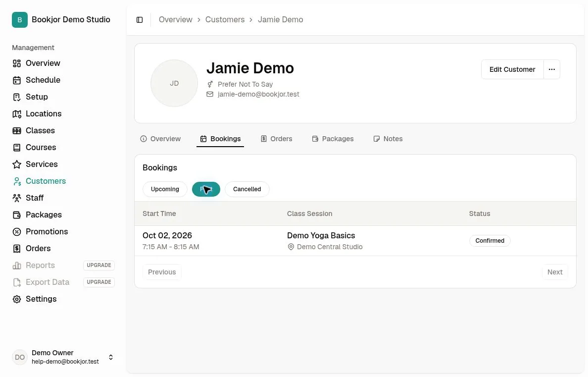Click the Oct 02, 2026 booking date

[x=167, y=236]
